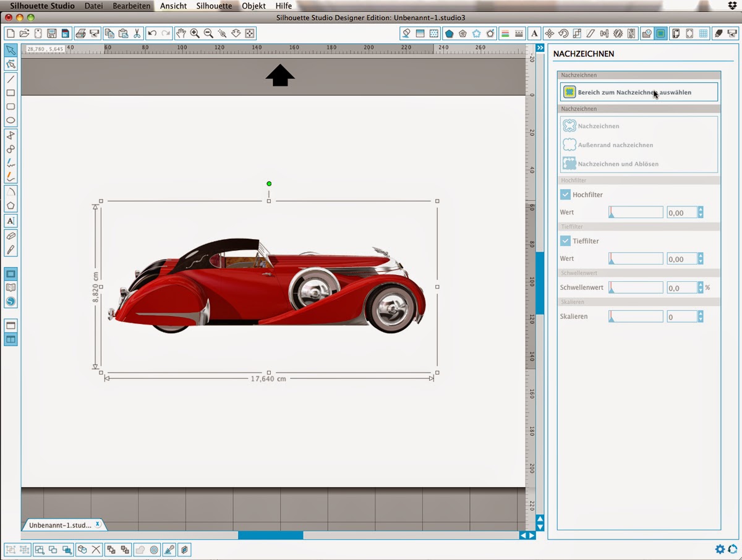Uncheck the Hochfilter checkbox
Viewport: 742px width, 560px height.
565,195
